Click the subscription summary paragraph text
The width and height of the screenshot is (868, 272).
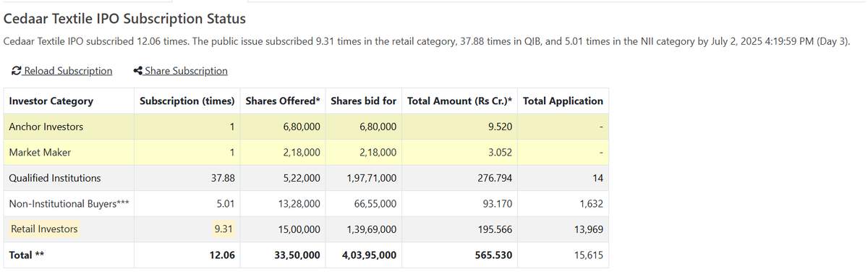click(x=427, y=42)
